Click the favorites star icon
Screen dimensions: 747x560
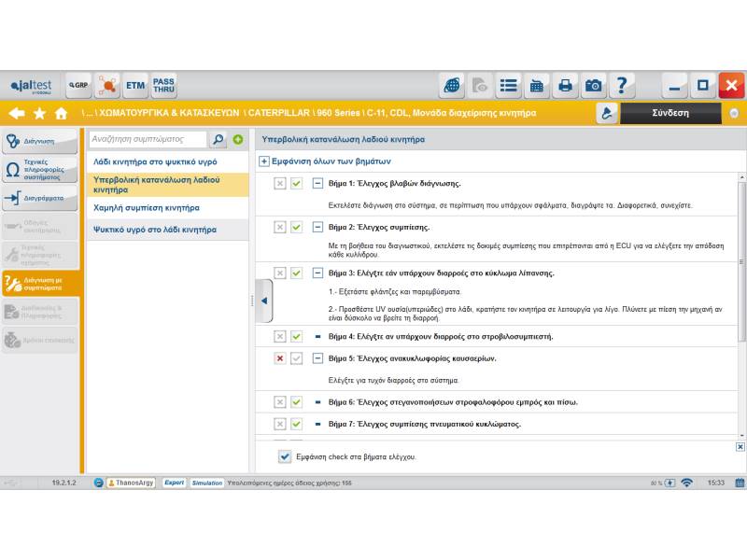39,113
